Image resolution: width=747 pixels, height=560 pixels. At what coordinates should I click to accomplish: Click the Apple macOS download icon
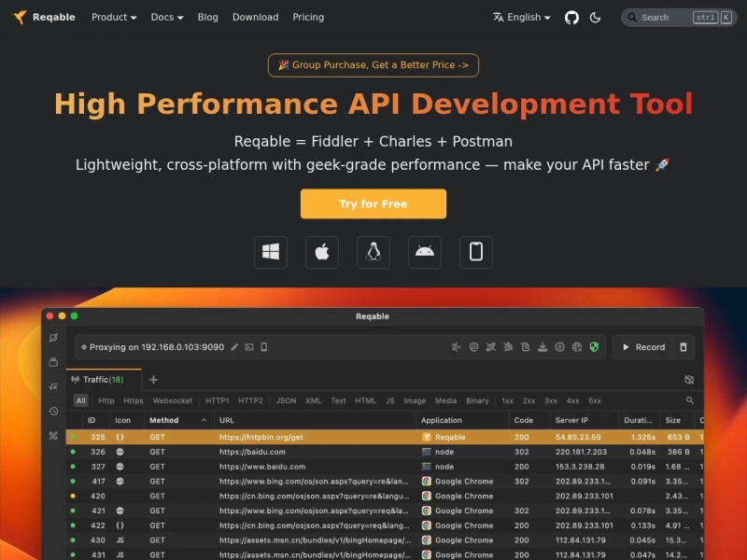click(322, 252)
